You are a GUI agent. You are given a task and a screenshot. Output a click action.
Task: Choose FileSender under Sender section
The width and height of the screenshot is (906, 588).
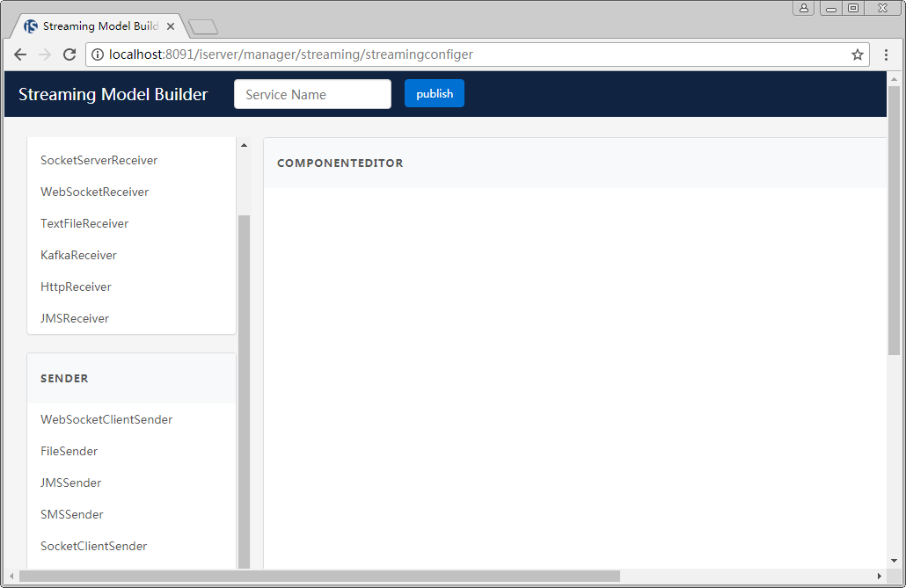pos(69,451)
